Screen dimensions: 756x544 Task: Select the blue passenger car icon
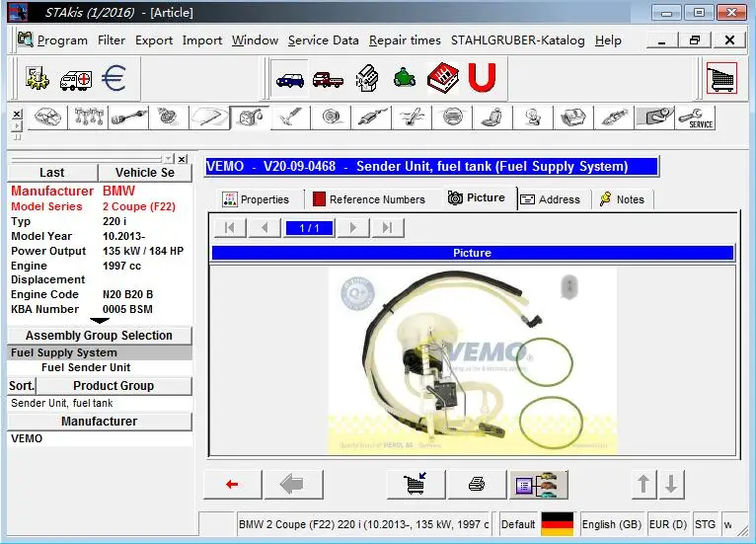pyautogui.click(x=290, y=79)
